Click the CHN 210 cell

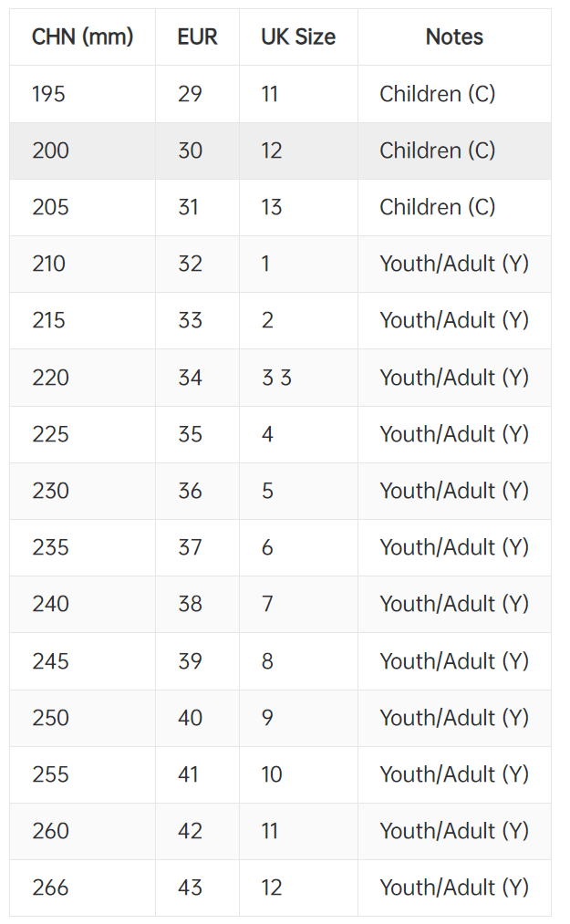click(x=49, y=264)
